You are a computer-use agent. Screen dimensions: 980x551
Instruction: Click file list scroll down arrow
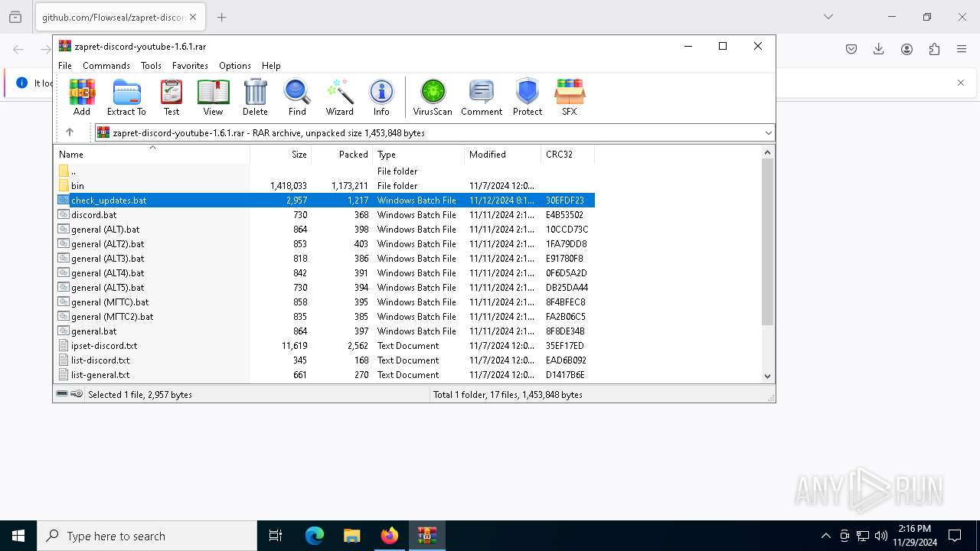768,376
